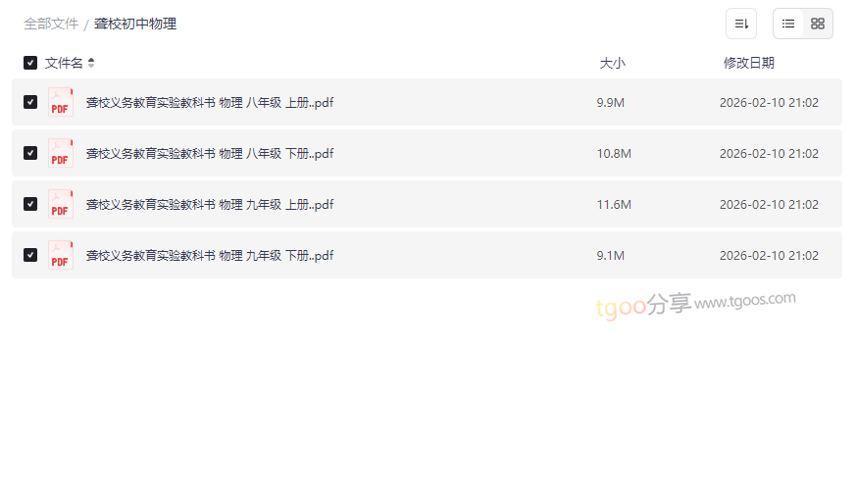Uncheck the select-all checkbox in header

(x=30, y=63)
